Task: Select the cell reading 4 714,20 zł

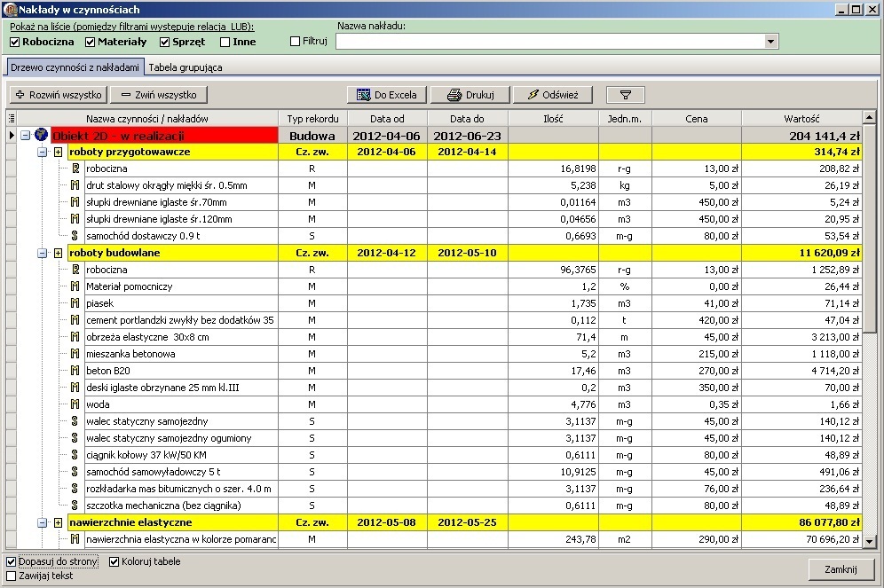Action: [801, 372]
